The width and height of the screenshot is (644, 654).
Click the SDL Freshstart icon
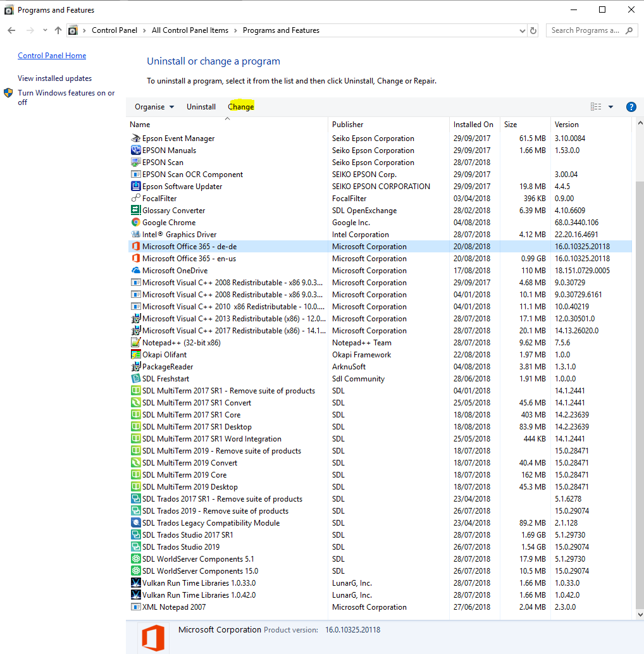[x=135, y=379]
